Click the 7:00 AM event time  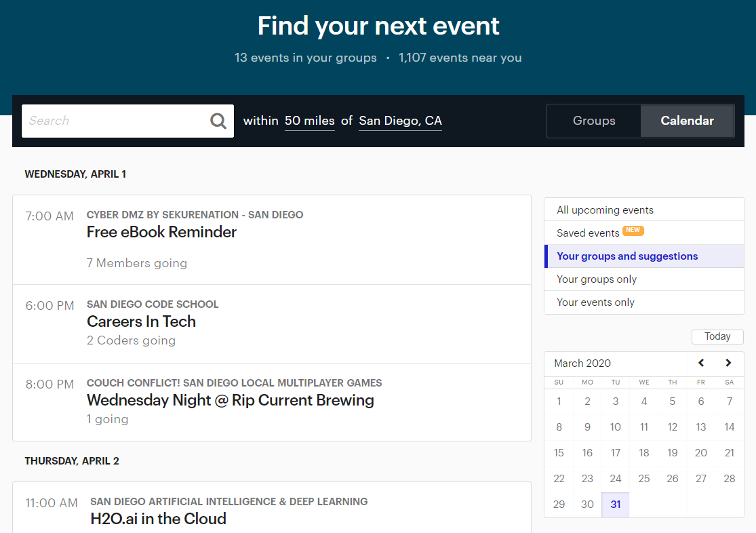[x=49, y=216]
